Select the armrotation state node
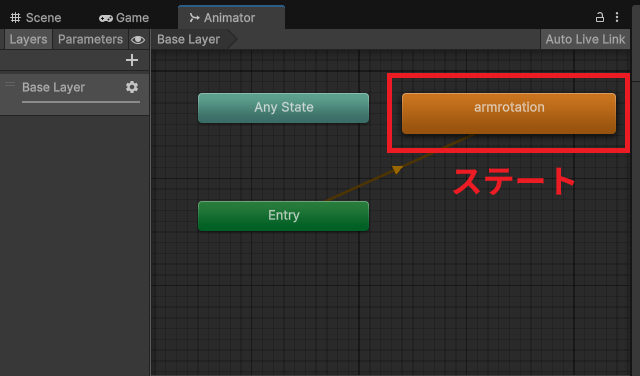 [509, 113]
